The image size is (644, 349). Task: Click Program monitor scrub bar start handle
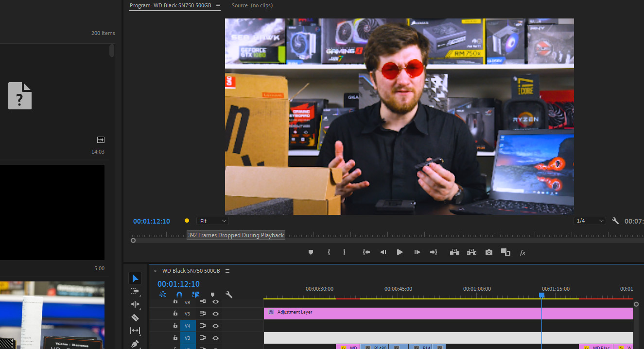click(x=133, y=240)
